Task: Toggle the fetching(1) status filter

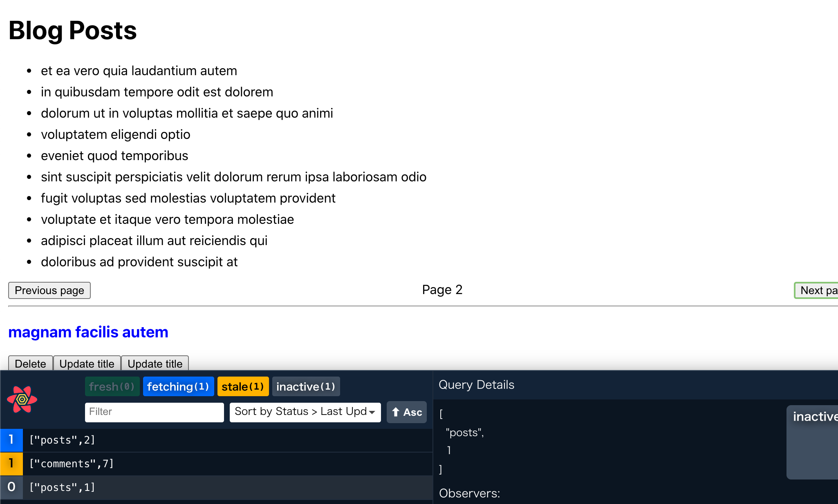Action: (178, 386)
